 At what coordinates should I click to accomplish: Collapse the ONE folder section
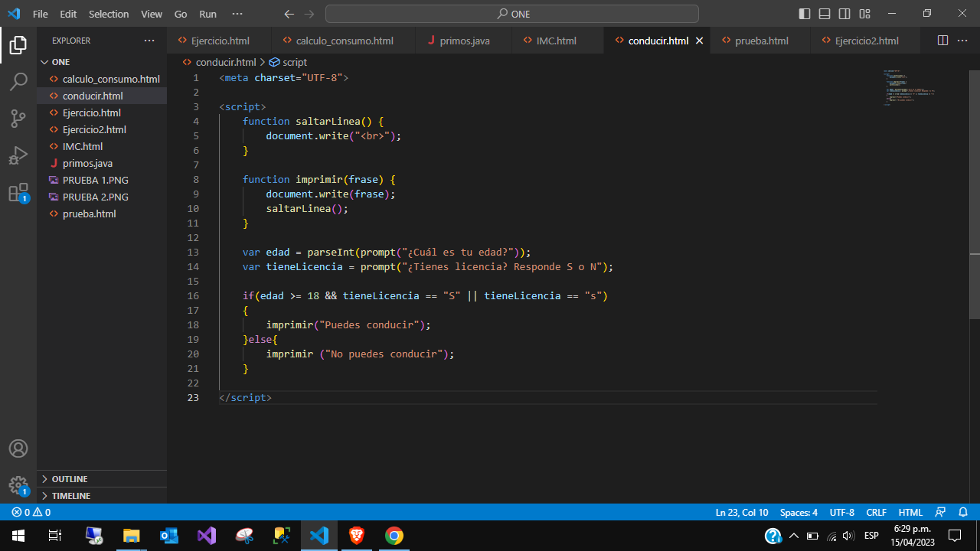[102, 62]
